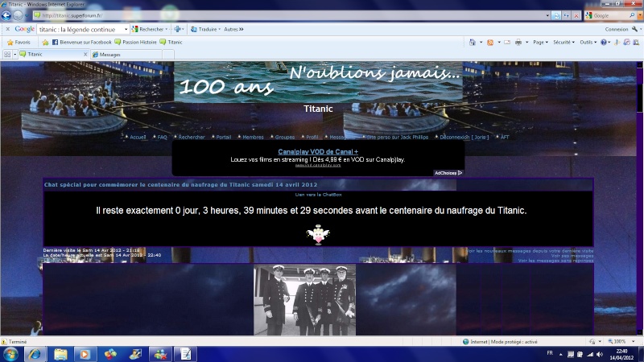Click the Quick Tabs grid icon
This screenshot has height=362, width=644.
click(7, 54)
